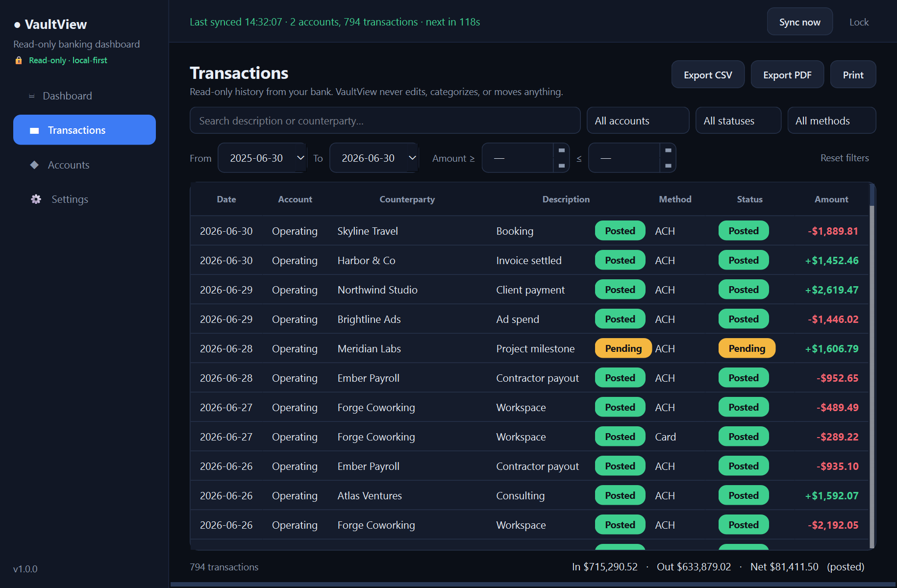Open the To date picker 2026-06-30

[x=374, y=158]
